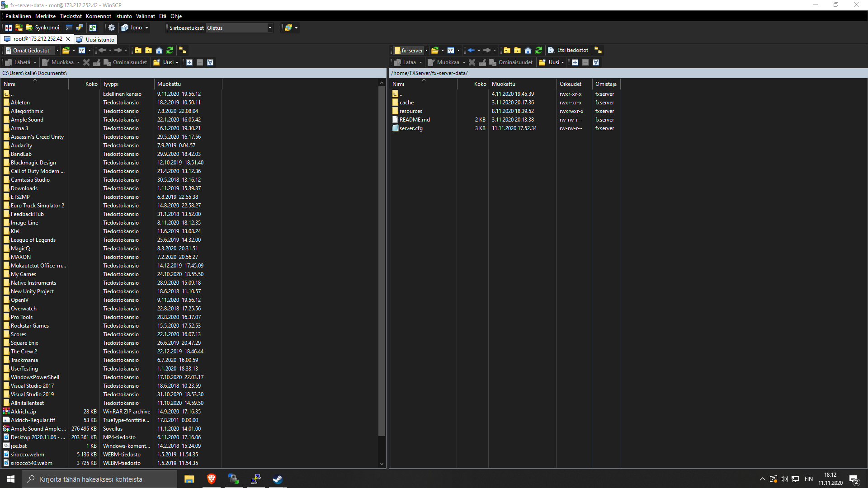
Task: Toggle the remote panel file filter icon
Action: tap(451, 50)
